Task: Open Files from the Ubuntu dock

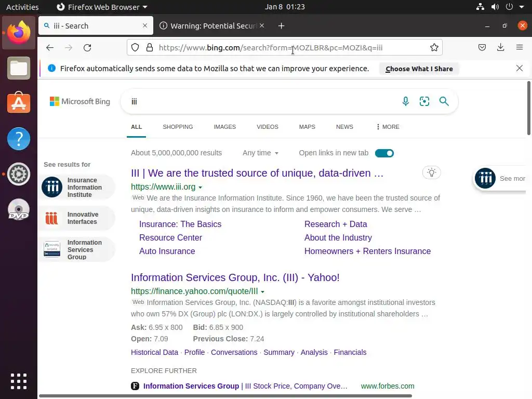Action: click(x=19, y=68)
